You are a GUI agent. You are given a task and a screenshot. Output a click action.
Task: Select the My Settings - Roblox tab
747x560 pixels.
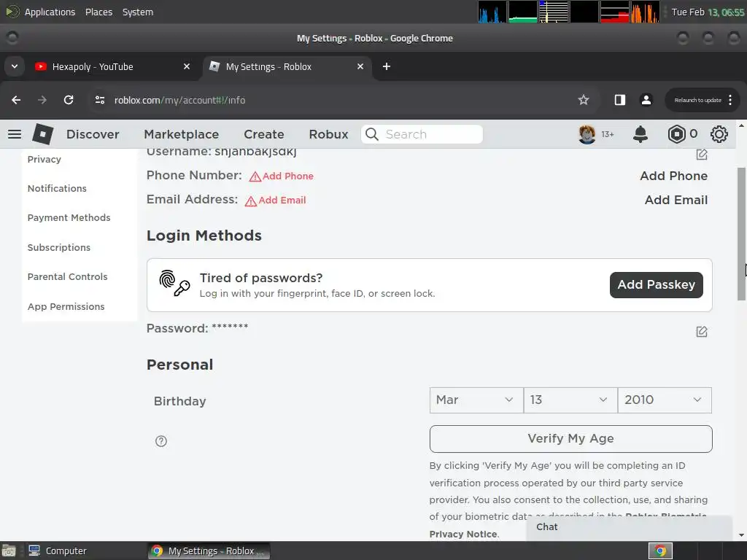point(287,66)
